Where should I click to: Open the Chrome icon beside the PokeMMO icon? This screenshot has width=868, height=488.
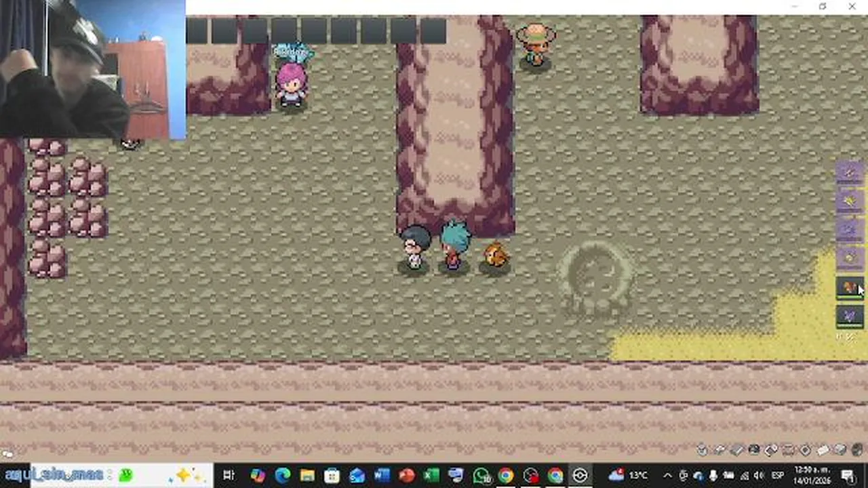click(x=555, y=475)
